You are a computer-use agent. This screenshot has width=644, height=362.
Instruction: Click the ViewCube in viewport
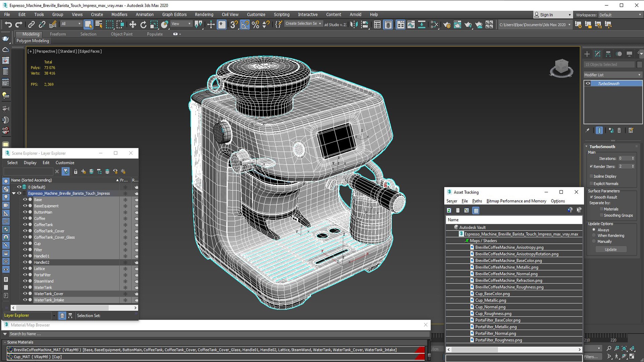562,68
